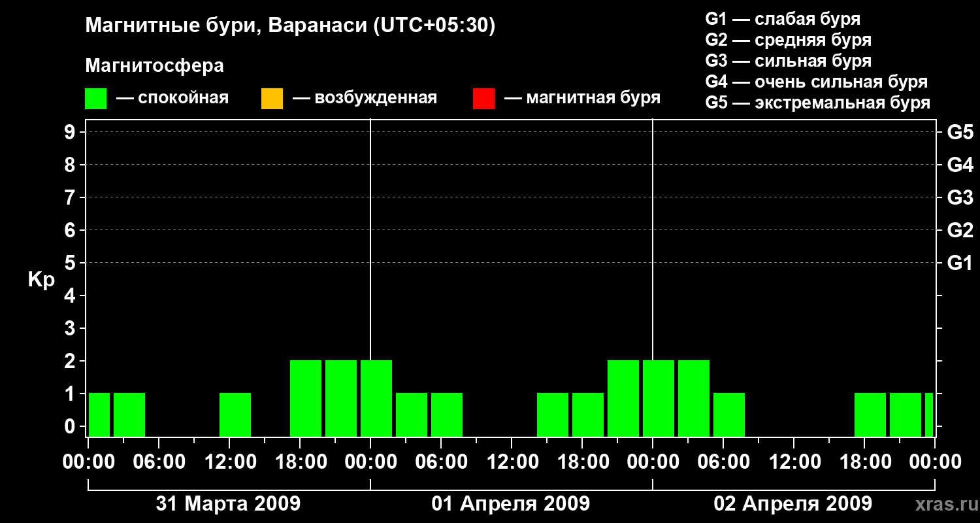
Task: Click the "12:00" time label for 02 Апреля
Action: click(794, 462)
